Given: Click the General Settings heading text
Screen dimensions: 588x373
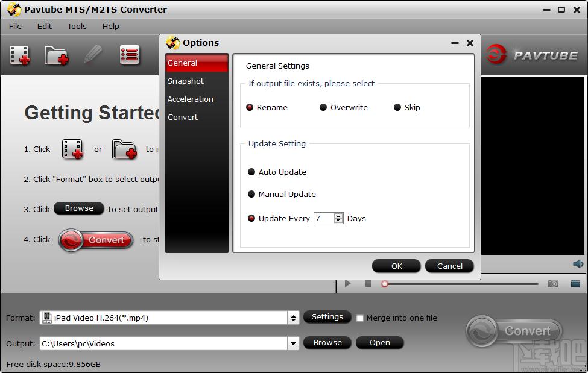Looking at the screenshot, I should point(277,66).
